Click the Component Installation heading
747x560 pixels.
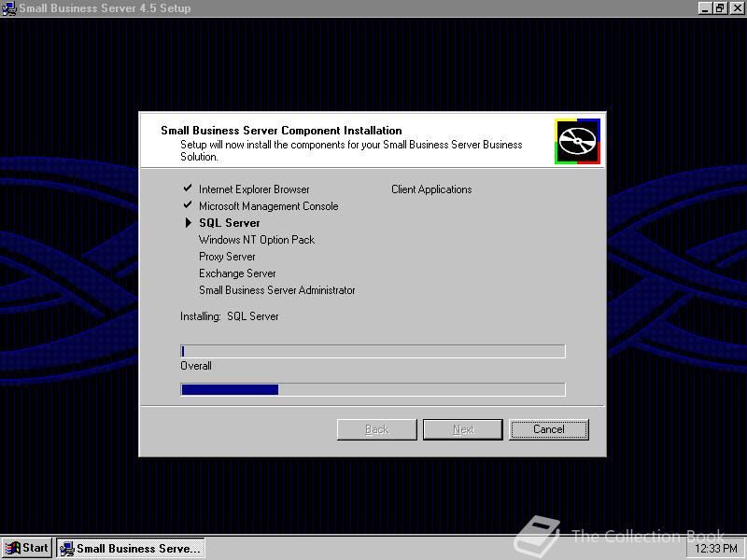point(281,131)
